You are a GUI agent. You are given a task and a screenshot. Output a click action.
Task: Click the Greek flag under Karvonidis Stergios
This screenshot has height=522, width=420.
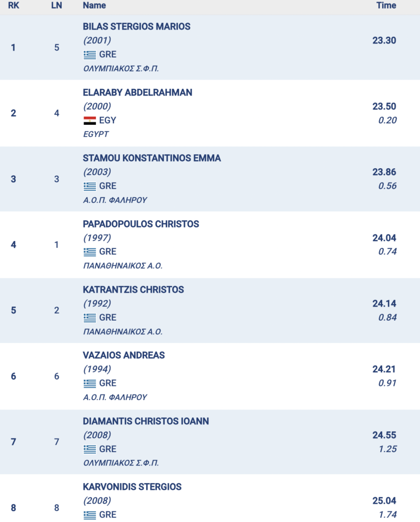click(x=90, y=515)
